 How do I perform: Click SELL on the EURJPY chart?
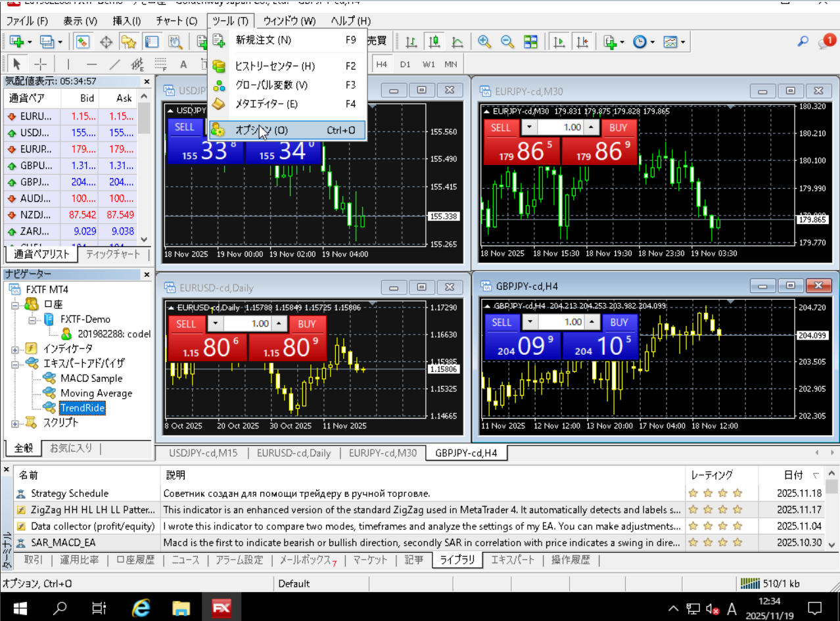tap(501, 127)
